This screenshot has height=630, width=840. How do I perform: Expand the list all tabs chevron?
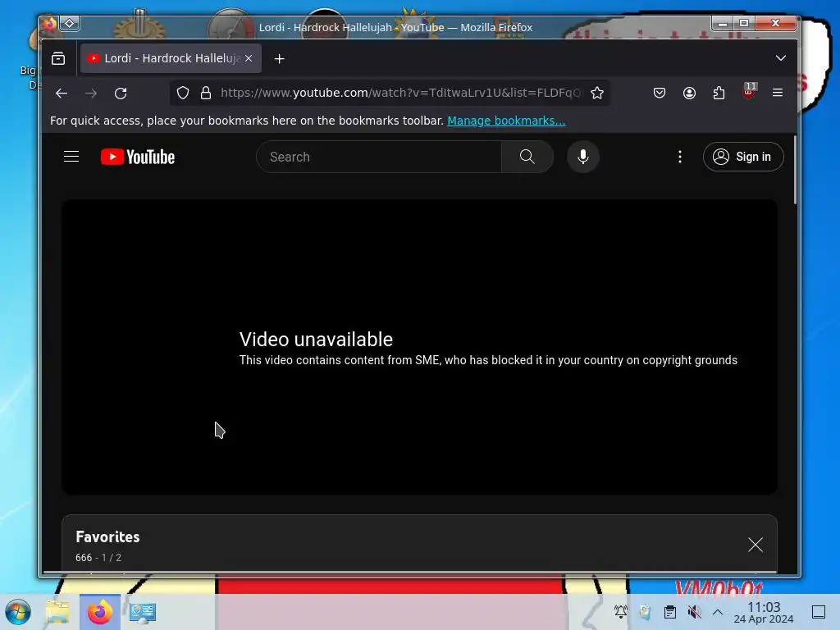click(x=781, y=58)
